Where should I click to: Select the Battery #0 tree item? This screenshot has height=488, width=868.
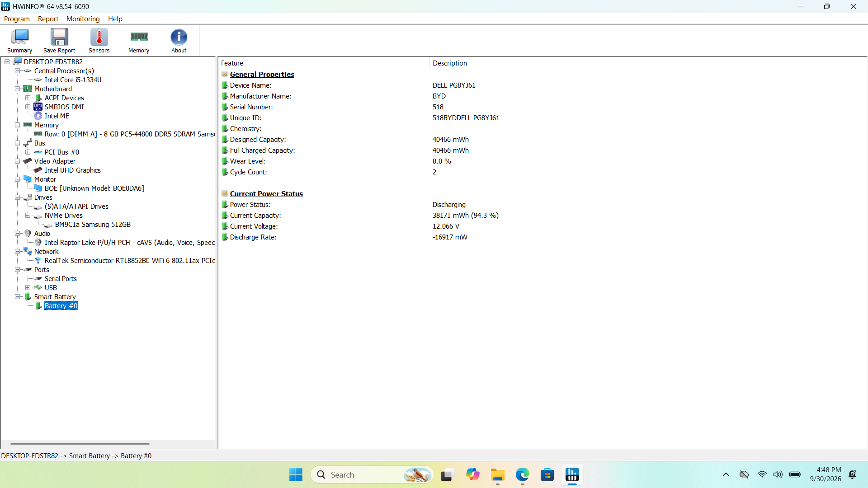point(61,306)
